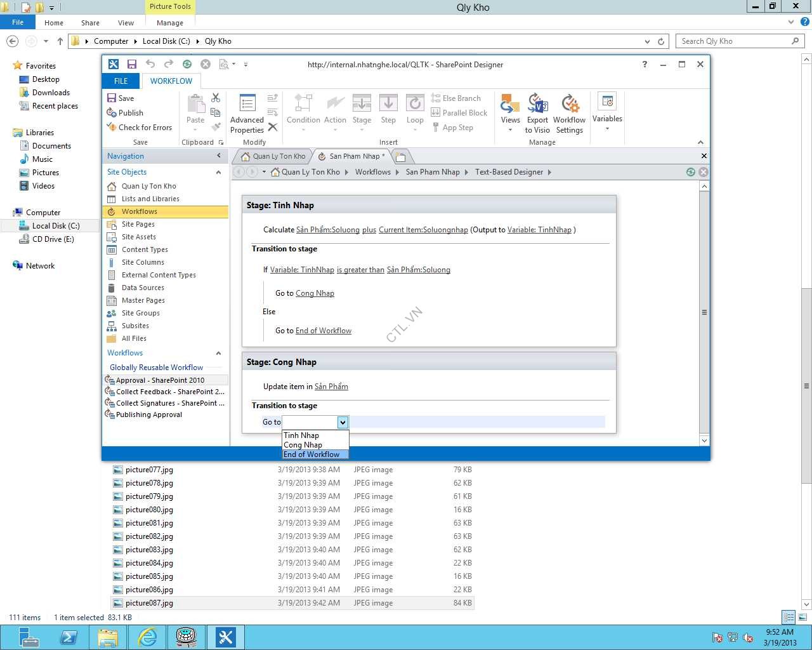Screen dimensions: 812x650
Task: Open PowerShell from the taskbar
Action: [x=69, y=637]
